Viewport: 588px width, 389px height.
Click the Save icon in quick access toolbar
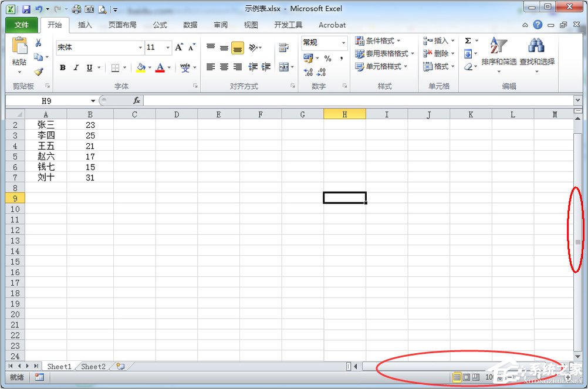tap(26, 9)
